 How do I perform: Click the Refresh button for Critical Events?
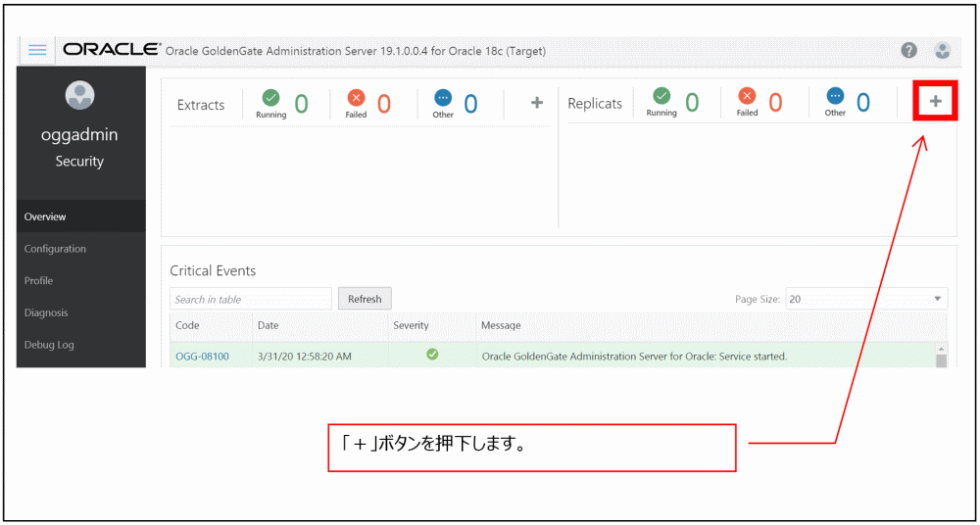[x=365, y=299]
